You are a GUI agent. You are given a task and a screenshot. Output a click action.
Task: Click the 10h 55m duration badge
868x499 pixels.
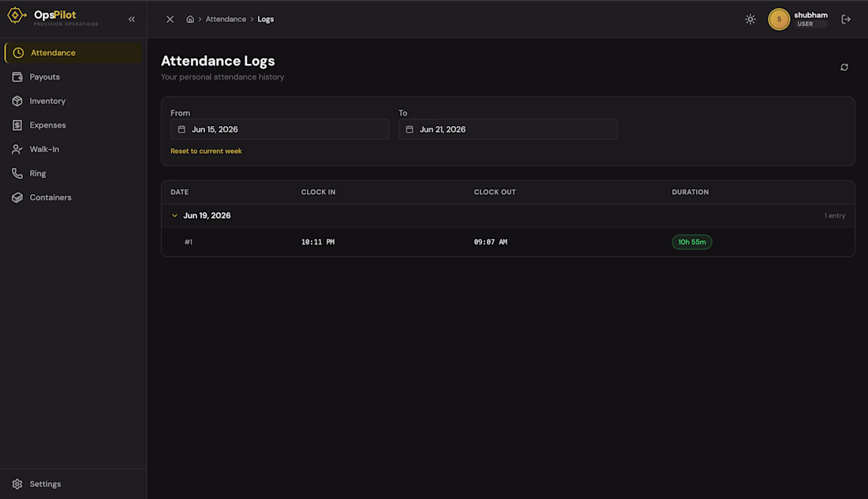[x=692, y=242]
